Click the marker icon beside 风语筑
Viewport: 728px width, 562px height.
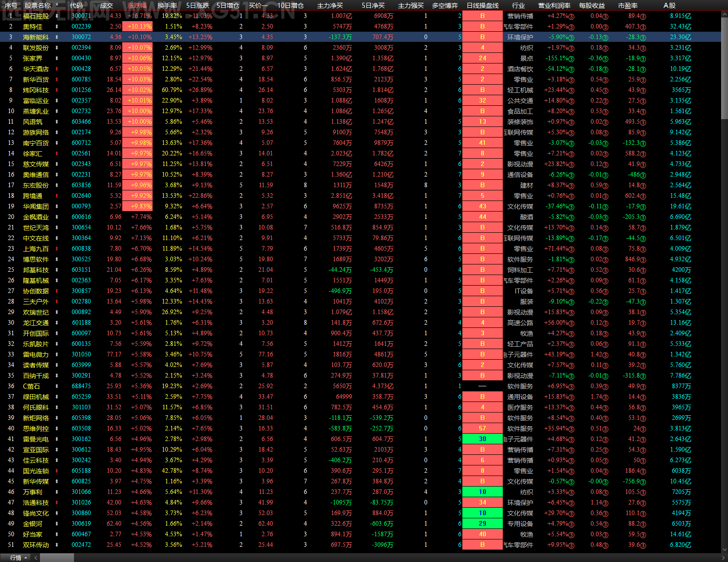(x=57, y=122)
